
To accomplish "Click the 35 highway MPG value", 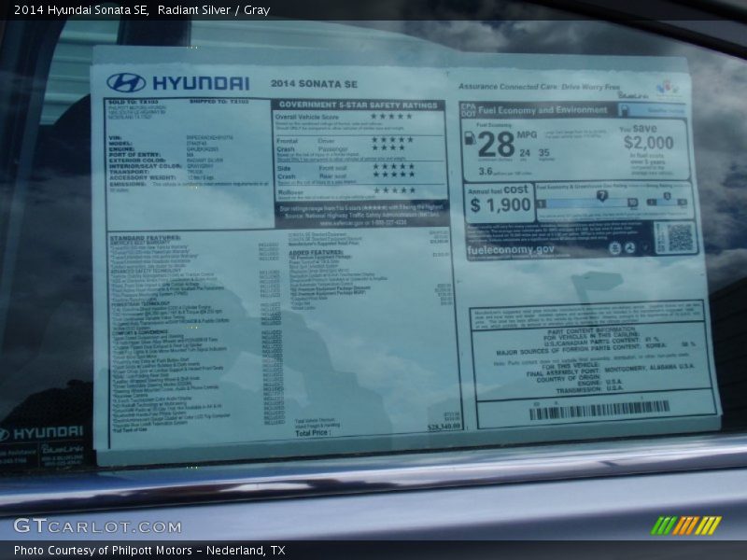I will coord(544,153).
